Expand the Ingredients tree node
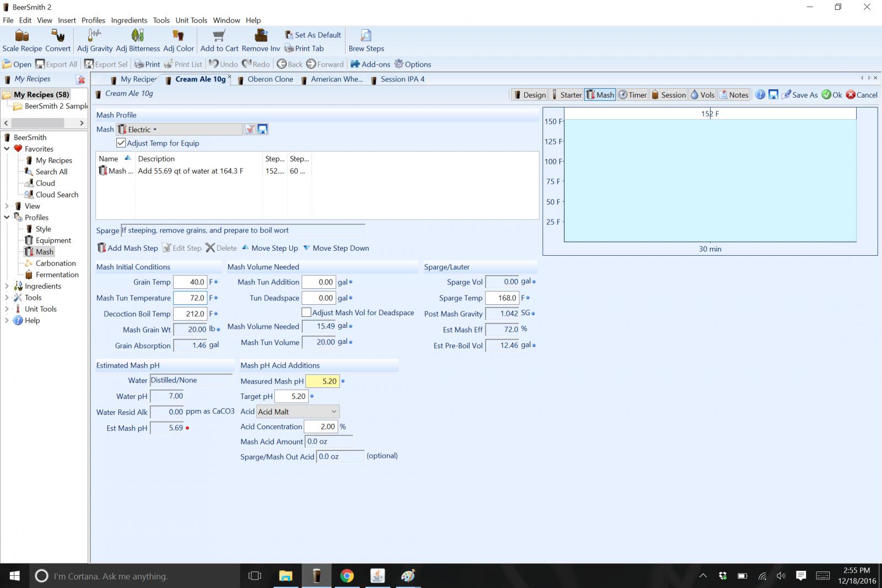 7,286
